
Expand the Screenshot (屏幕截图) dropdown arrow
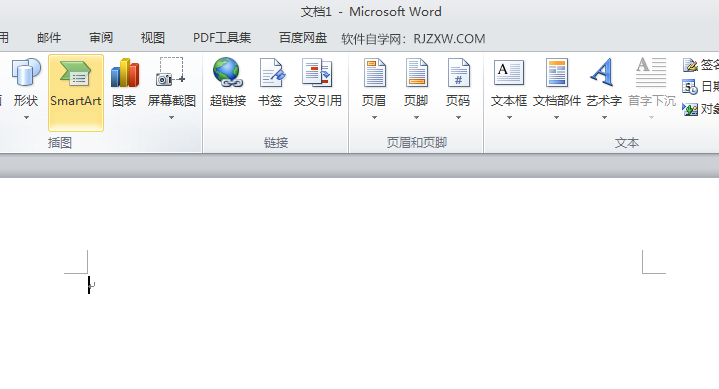point(171,118)
